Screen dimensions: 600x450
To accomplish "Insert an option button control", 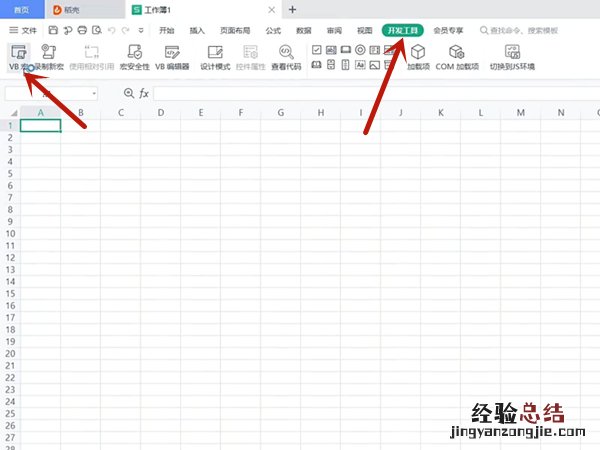I will click(360, 50).
